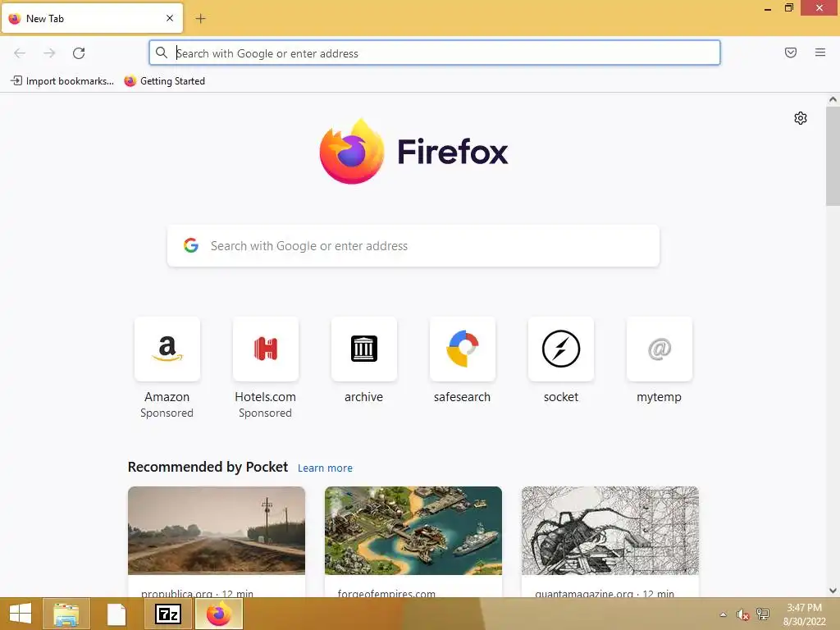Screen dimensions: 840x630
Task: Close the New Tab tab
Action: click(170, 18)
